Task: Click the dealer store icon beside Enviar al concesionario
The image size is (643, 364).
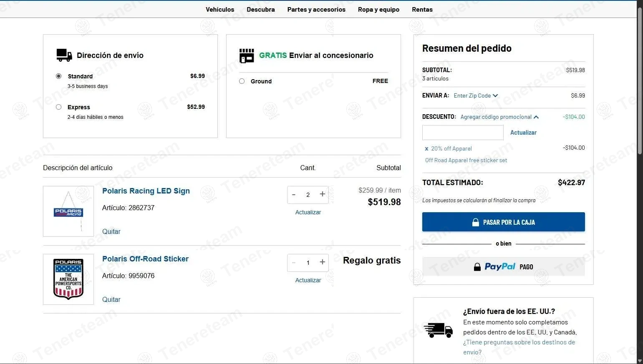Action: pos(247,55)
